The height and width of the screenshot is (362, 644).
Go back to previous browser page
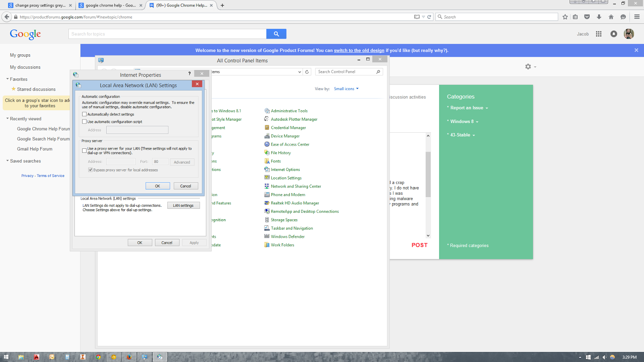point(6,17)
